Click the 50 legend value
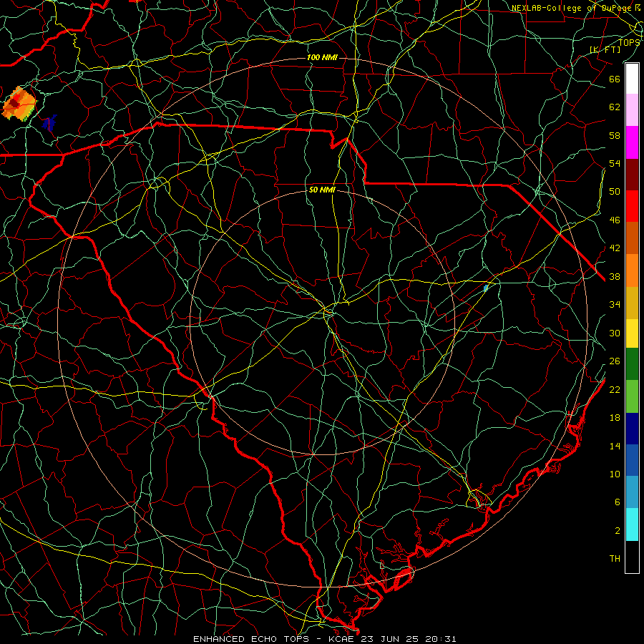The height and width of the screenshot is (644, 644). click(x=615, y=191)
